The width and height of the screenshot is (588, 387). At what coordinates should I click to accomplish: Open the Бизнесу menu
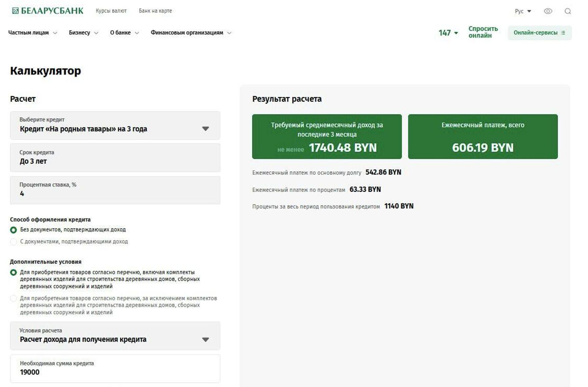(x=79, y=33)
